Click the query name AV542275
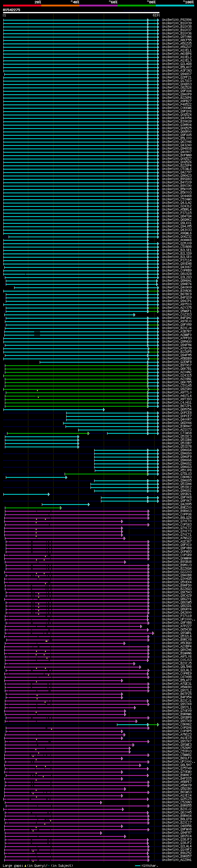 click(x=11, y=10)
